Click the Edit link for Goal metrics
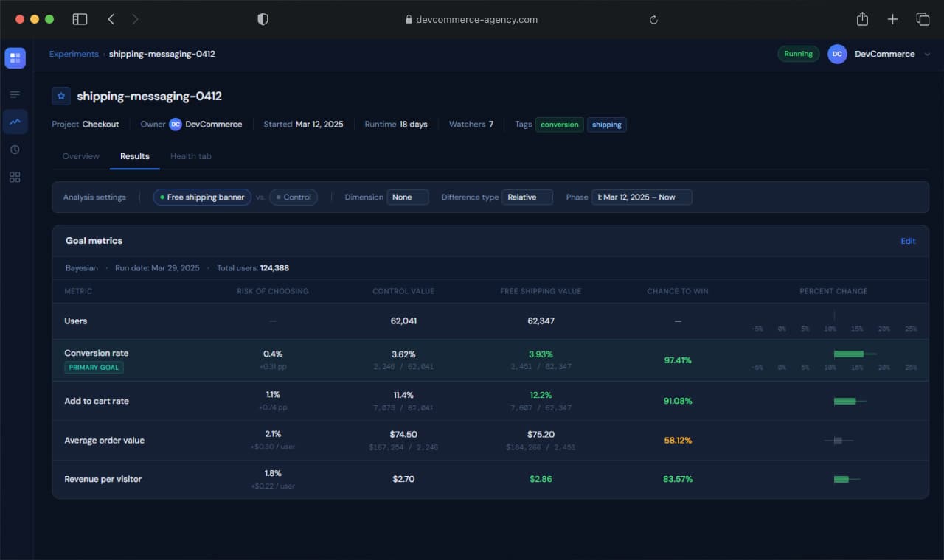Screen dimensions: 944x560 [x=908, y=241]
